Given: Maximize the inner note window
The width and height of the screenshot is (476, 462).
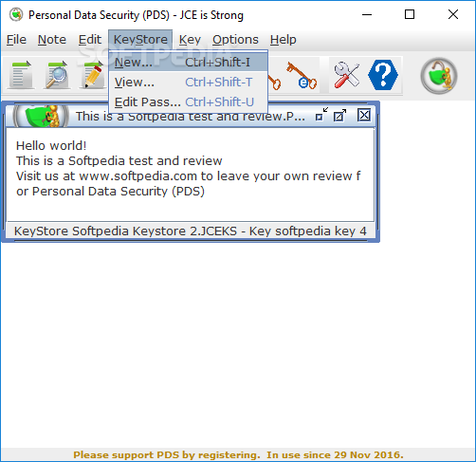Looking at the screenshot, I should tap(340, 115).
